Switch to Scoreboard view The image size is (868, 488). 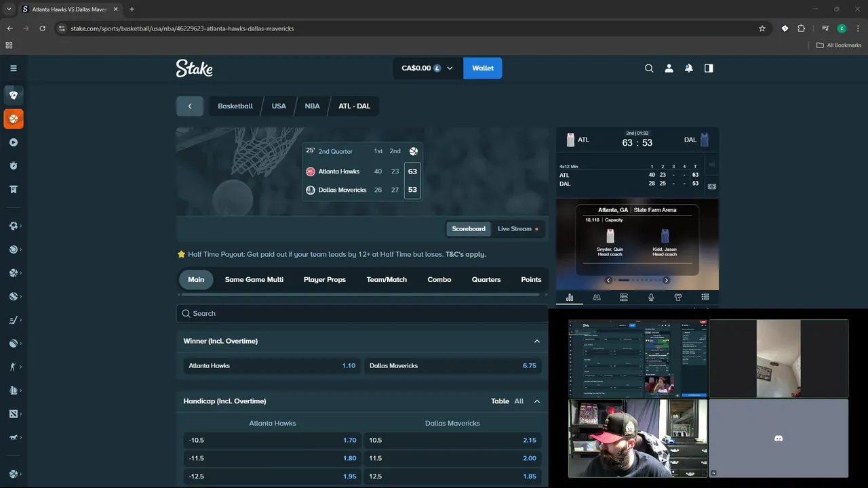click(x=469, y=228)
